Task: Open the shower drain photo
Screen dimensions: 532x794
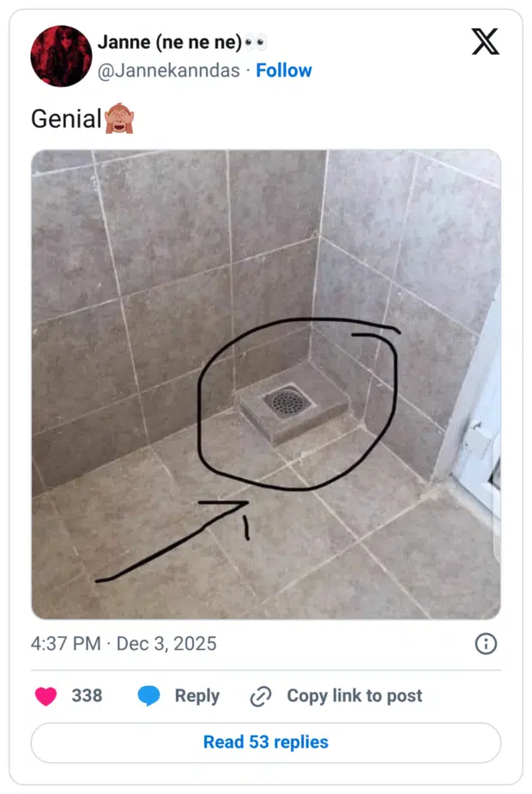Action: pos(266,385)
